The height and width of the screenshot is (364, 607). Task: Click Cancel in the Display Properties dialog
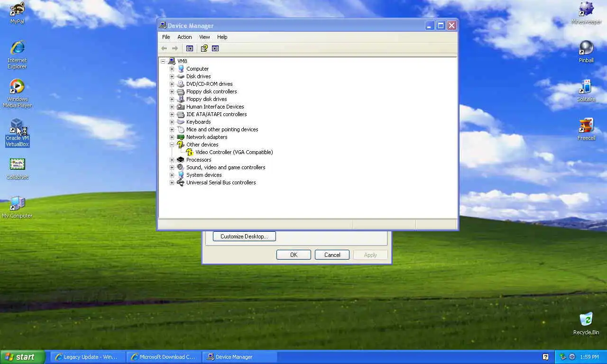click(x=332, y=255)
